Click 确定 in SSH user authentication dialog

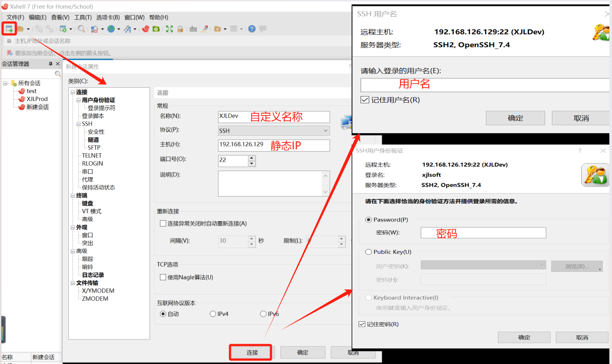(x=524, y=338)
